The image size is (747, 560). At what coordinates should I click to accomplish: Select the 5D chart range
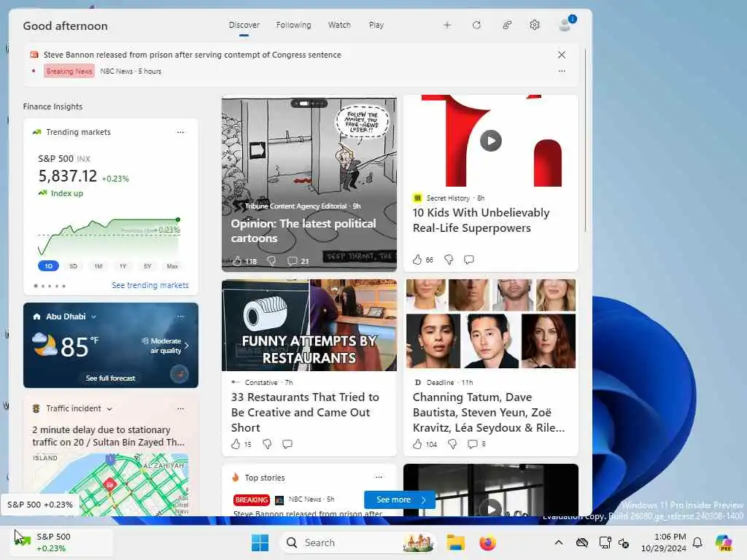[x=74, y=266]
